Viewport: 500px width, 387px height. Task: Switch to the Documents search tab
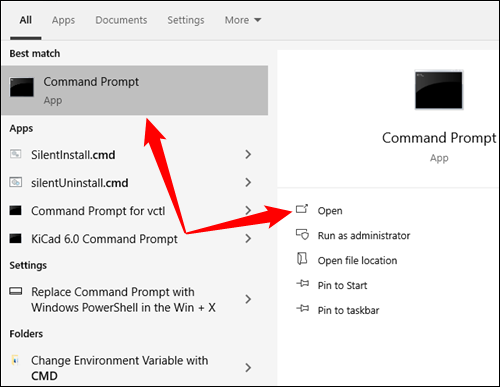[x=121, y=20]
